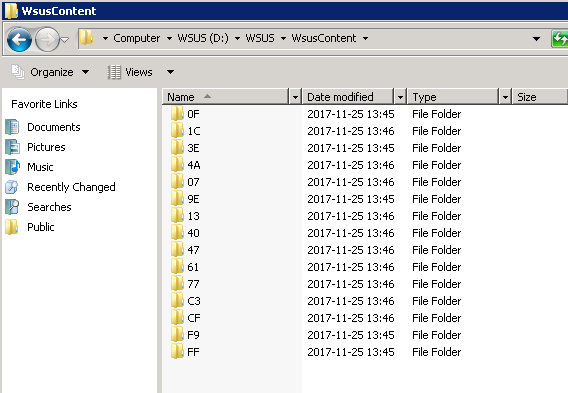Viewport: 568px width, 393px height.
Task: Select the 4A folder icon
Action: [x=177, y=165]
